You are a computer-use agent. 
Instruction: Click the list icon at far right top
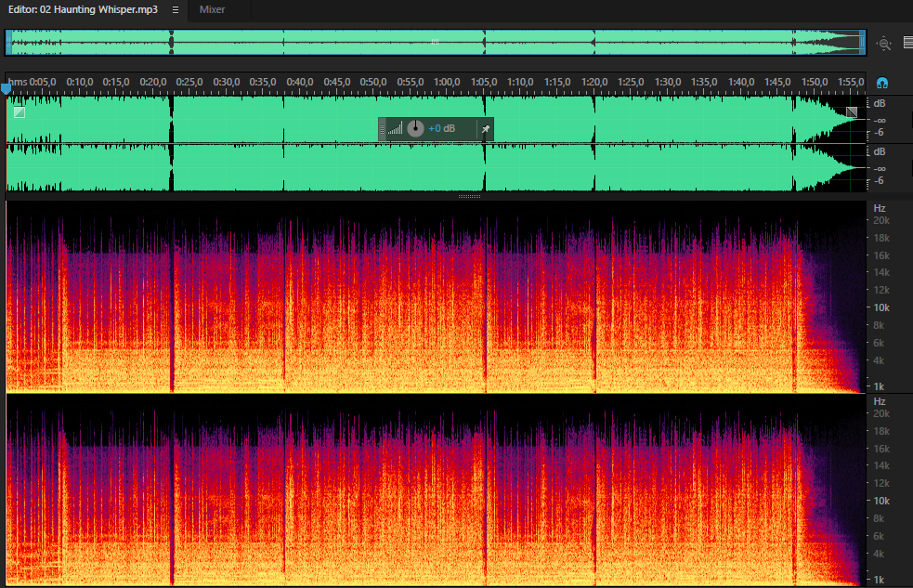coord(908,43)
